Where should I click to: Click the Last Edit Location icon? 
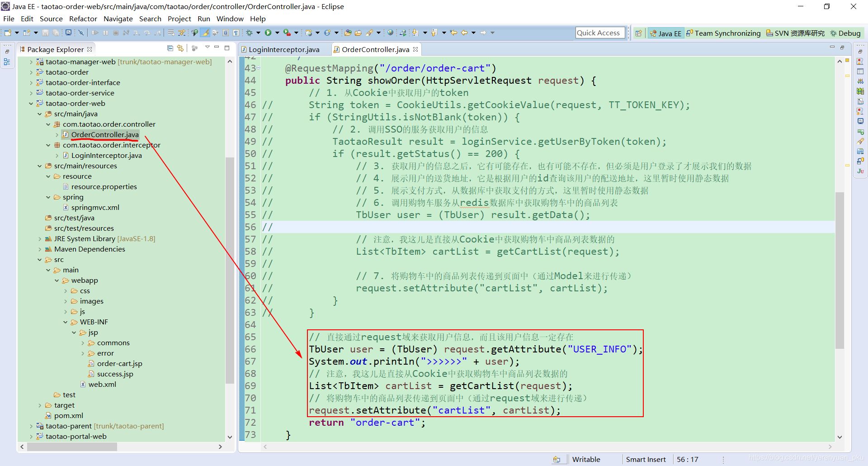click(453, 33)
